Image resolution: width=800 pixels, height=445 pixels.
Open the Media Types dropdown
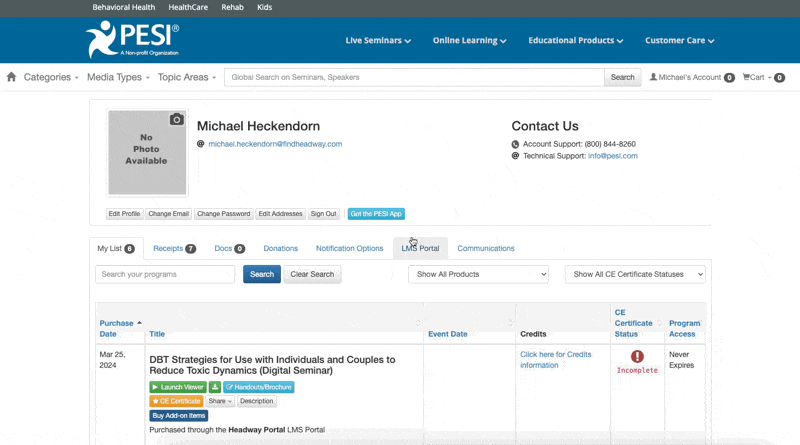point(118,77)
